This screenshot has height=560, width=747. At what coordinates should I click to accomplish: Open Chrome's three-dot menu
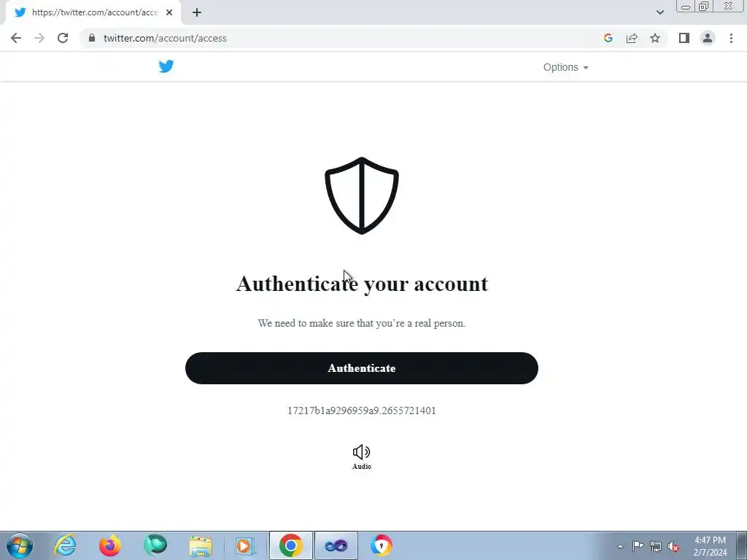coord(731,38)
